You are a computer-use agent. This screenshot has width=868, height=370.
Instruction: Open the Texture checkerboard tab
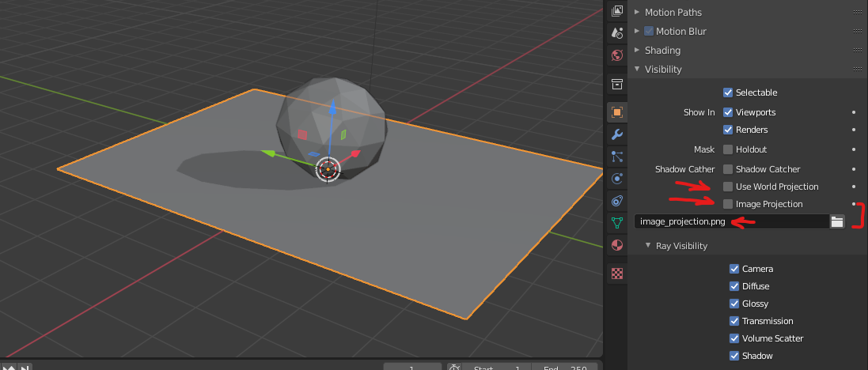click(x=616, y=274)
